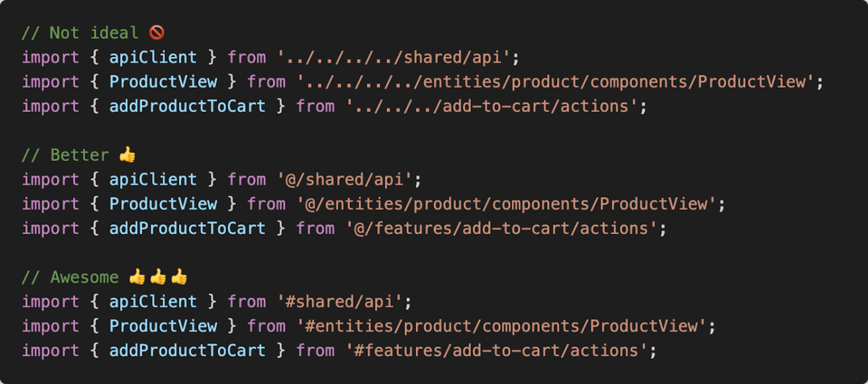Viewport: 868px width, 384px height.
Task: Click the '#entities/product/components/ProductView' path
Action: [501, 326]
